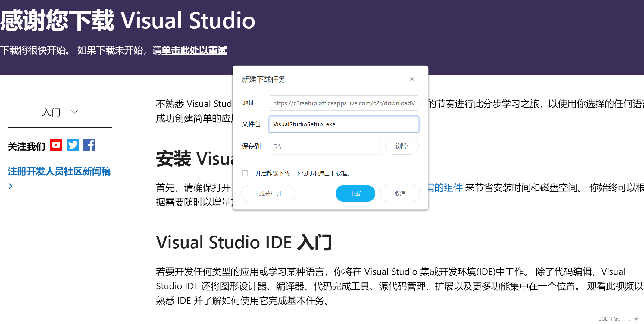Open the Twitter profile icon
Image resolution: width=644 pixels, height=324 pixels.
[73, 145]
